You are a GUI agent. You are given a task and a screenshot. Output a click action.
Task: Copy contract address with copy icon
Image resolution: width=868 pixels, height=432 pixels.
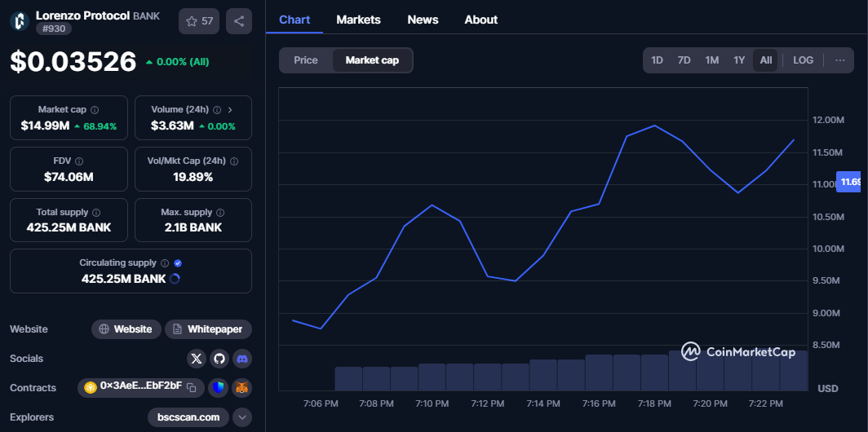click(192, 388)
